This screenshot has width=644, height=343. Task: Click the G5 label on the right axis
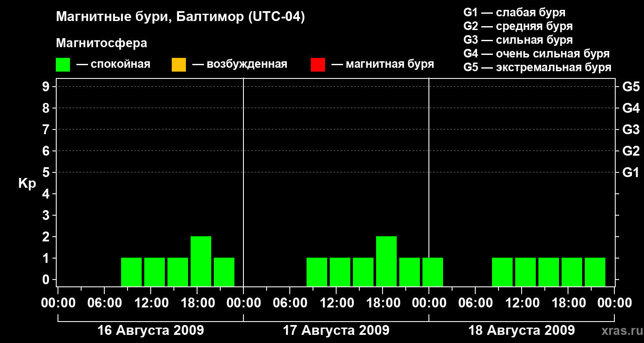[631, 87]
